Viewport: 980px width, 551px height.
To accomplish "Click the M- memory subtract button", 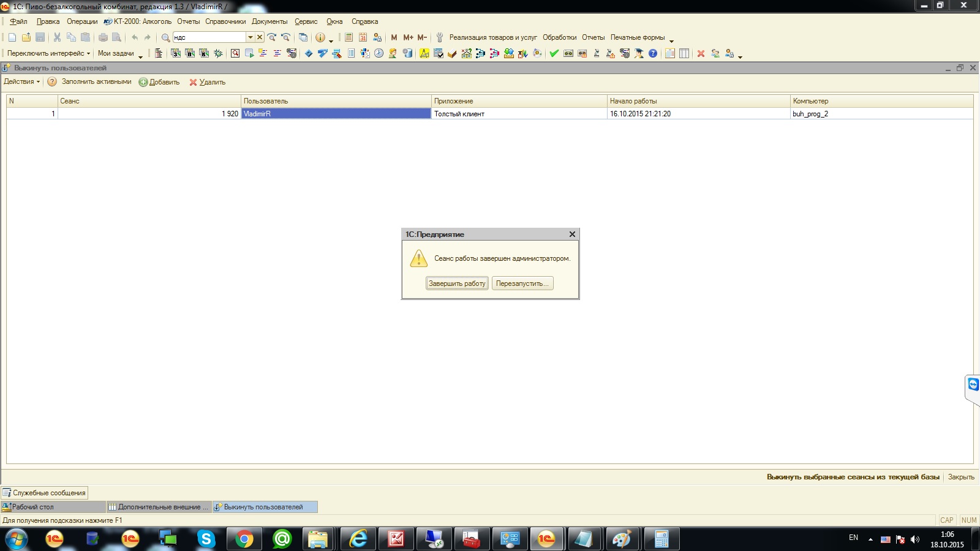I will point(422,37).
